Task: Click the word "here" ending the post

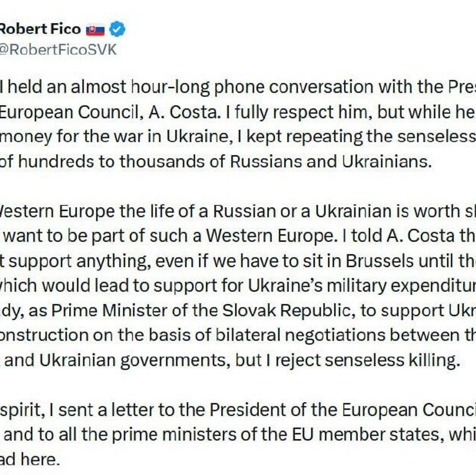Action: point(40,459)
